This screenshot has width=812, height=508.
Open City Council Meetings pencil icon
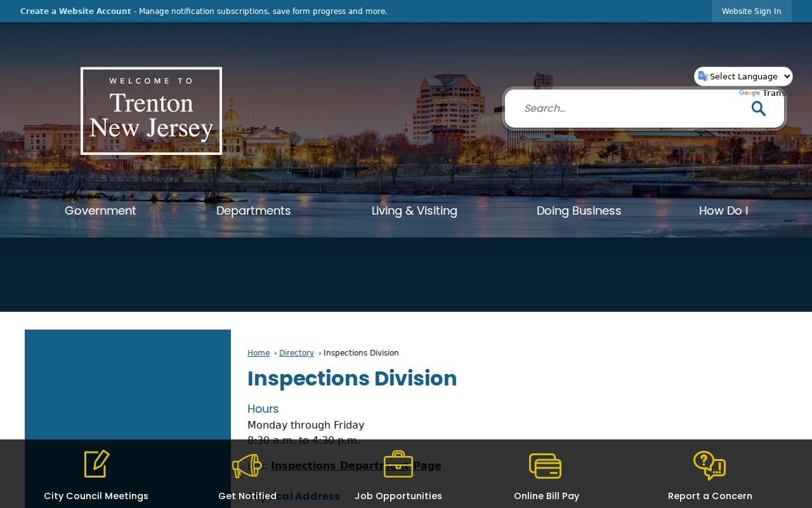(96, 464)
